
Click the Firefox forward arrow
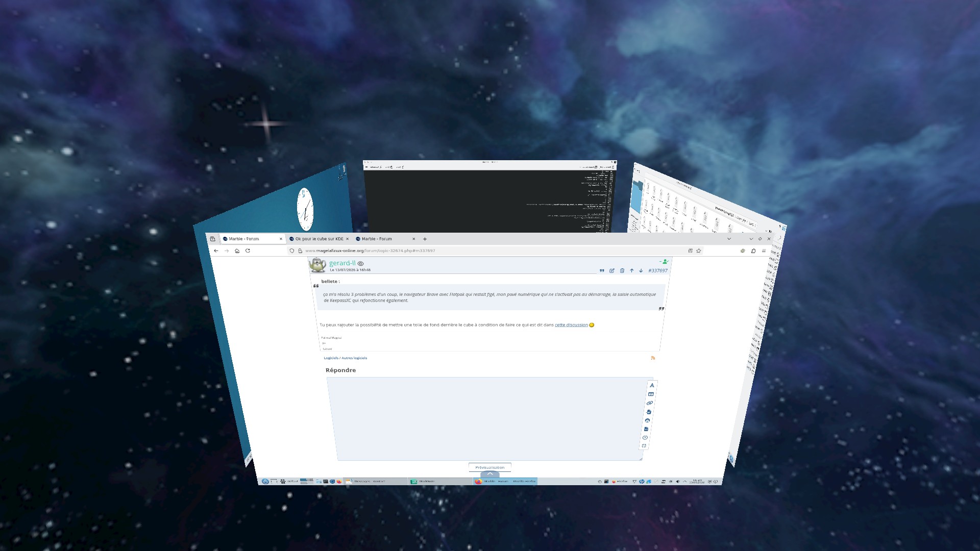(227, 251)
